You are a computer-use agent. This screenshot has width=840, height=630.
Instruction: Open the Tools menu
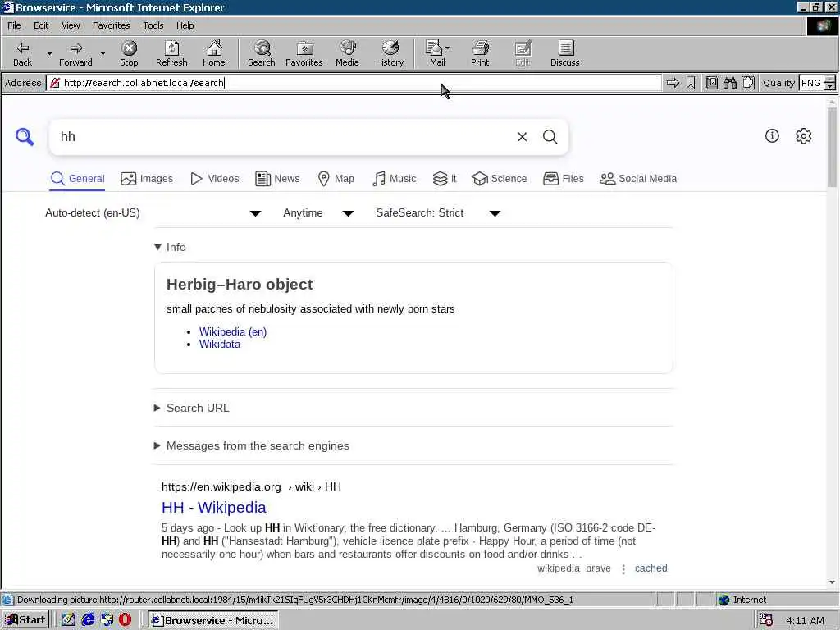pyautogui.click(x=153, y=25)
